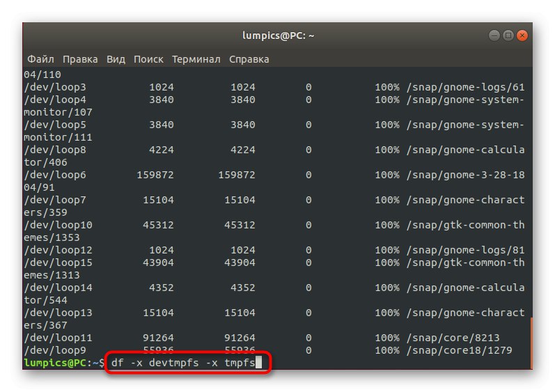The width and height of the screenshot is (555, 392).
Task: Click the /snap/gnome-logs/81 mount path
Action: (465, 251)
